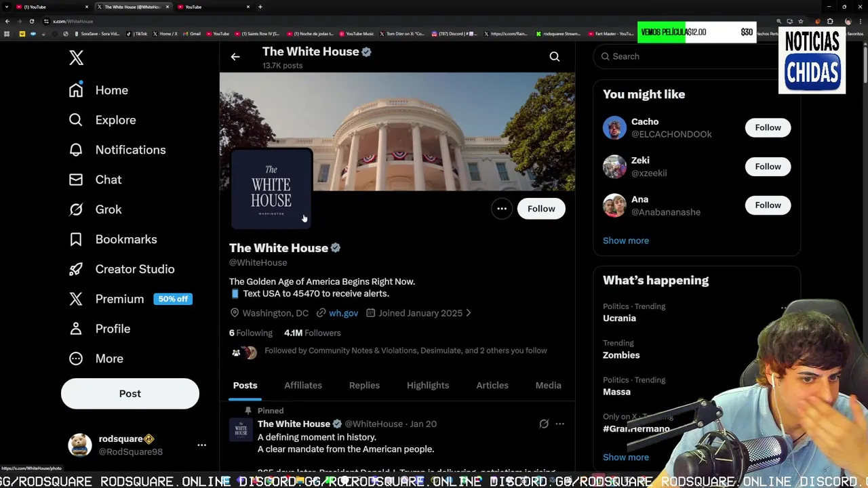Follow Ana in You might like
Viewport: 868px width, 488px height.
pos(768,205)
